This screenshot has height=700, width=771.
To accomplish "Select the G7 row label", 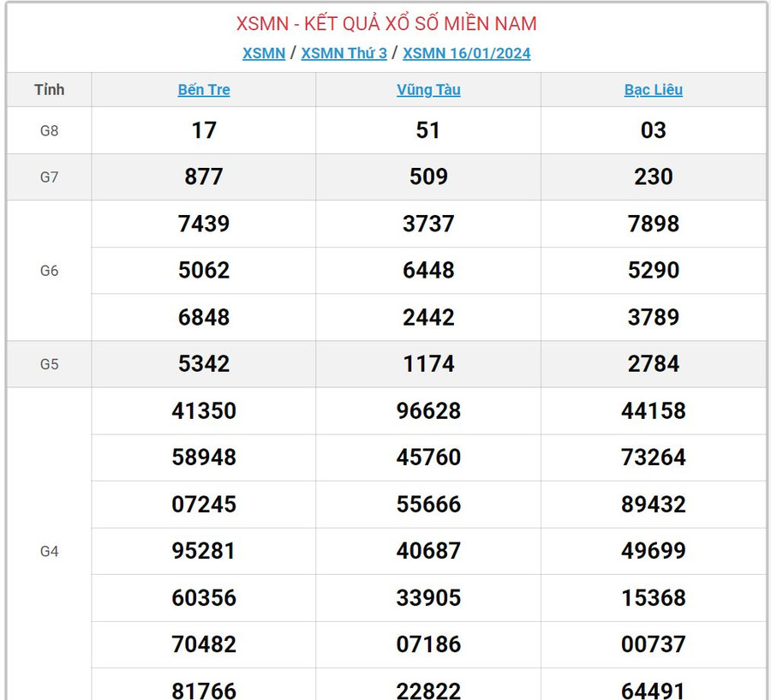I will [50, 177].
